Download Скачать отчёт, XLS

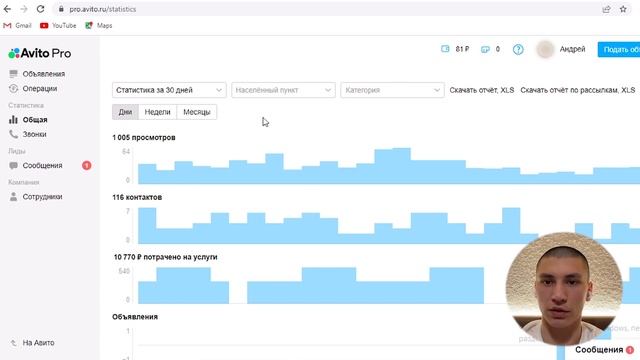tap(482, 90)
